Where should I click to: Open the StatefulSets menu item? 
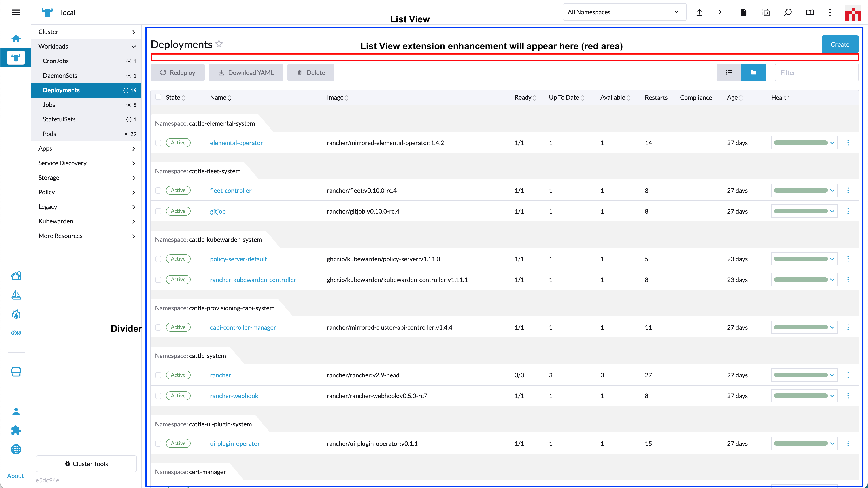[86, 119]
